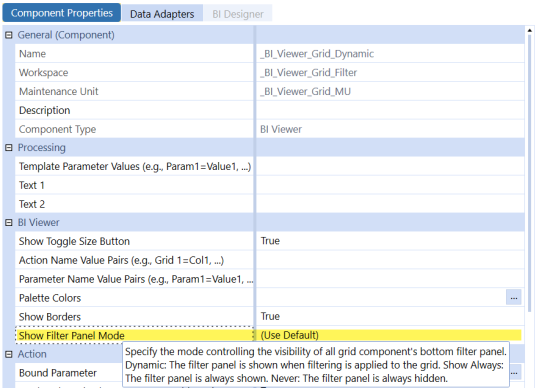Image resolution: width=536 pixels, height=388 pixels.
Task: Change the Show Toggle Size Button True value
Action: 390,241
